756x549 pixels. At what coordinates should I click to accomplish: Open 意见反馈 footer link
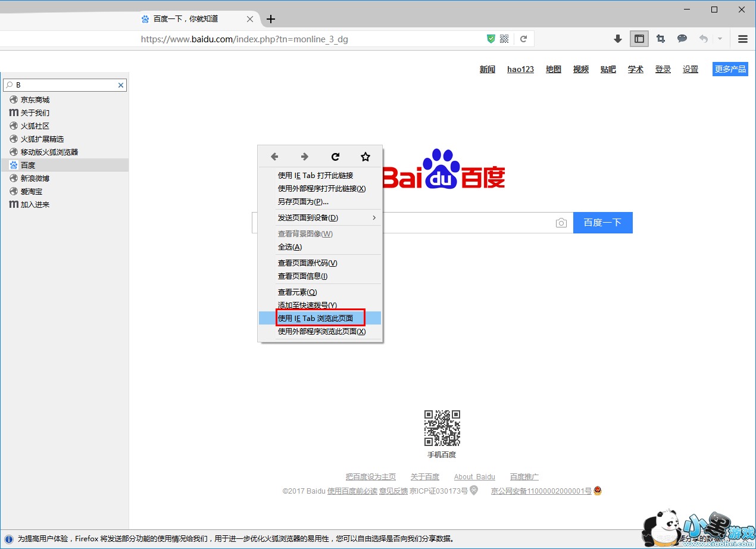click(x=393, y=491)
